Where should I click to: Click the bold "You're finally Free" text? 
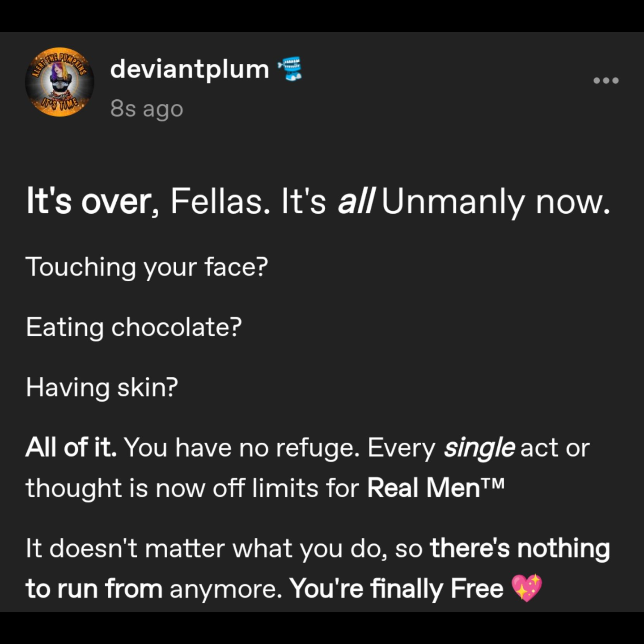(396, 589)
